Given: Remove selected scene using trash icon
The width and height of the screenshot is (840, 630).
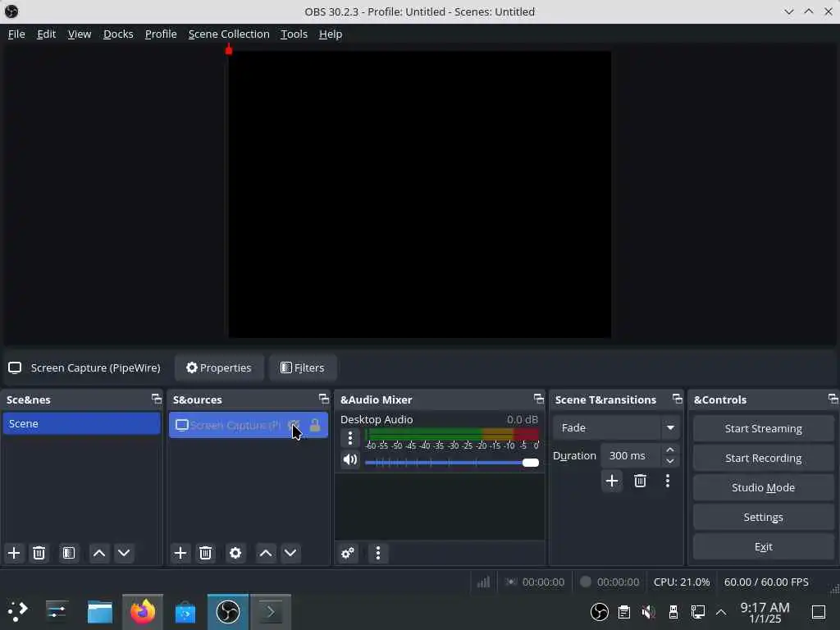Looking at the screenshot, I should coord(39,553).
